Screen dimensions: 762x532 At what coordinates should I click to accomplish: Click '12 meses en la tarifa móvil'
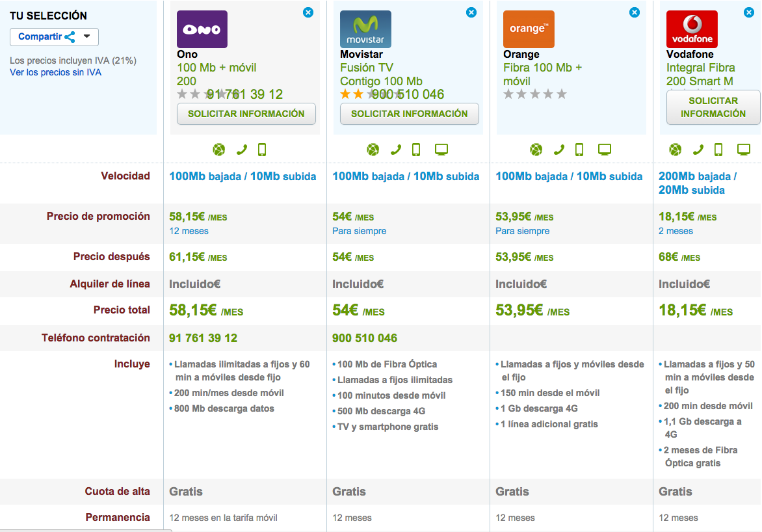223,518
